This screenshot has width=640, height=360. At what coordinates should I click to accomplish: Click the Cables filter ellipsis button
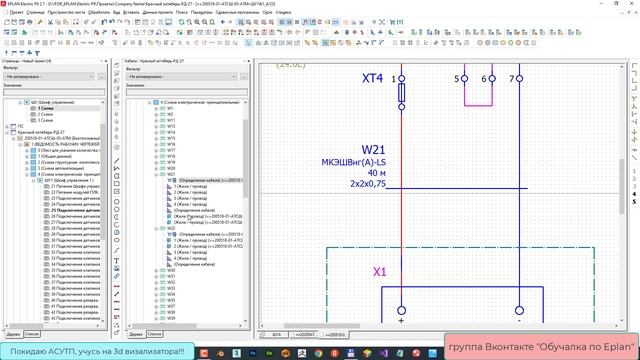244,76
